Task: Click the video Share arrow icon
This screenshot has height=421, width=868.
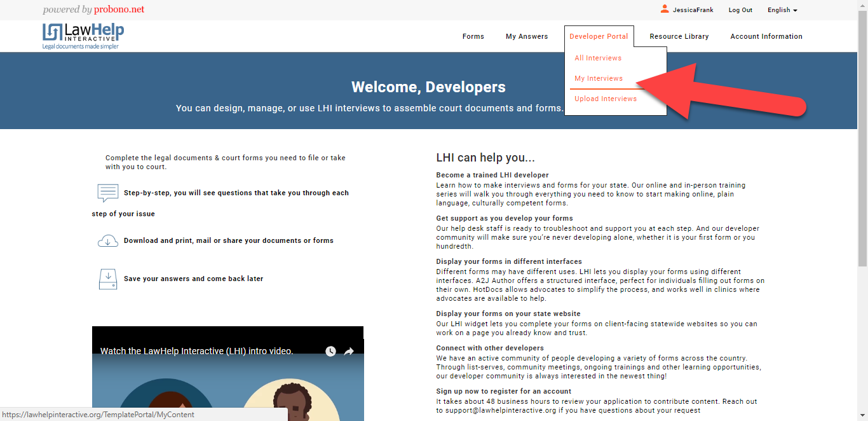Action: pyautogui.click(x=349, y=351)
